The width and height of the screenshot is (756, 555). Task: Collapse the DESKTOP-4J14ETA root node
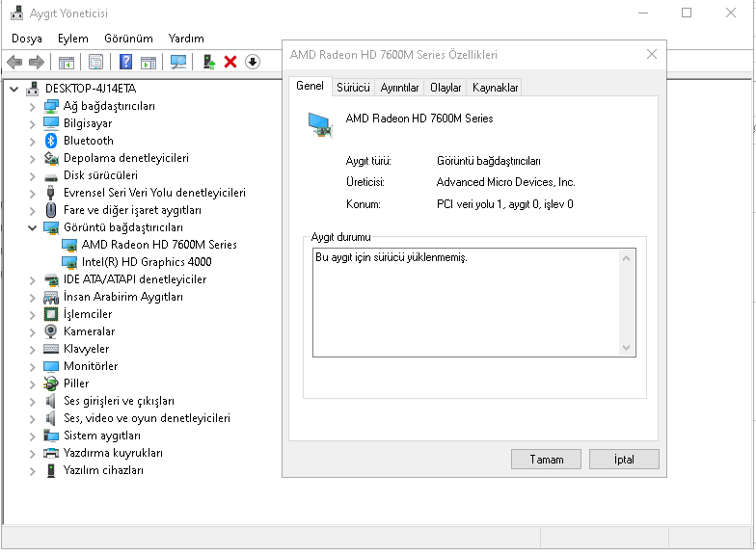click(13, 89)
